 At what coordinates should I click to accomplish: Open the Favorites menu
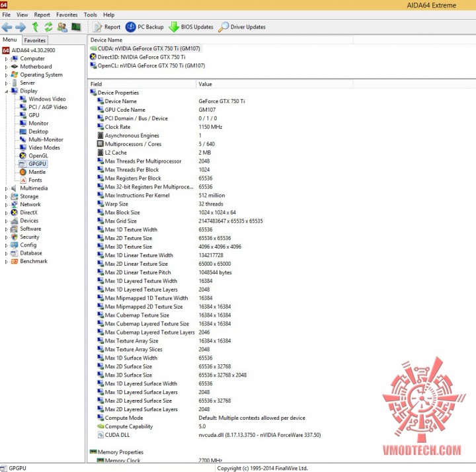click(x=67, y=15)
